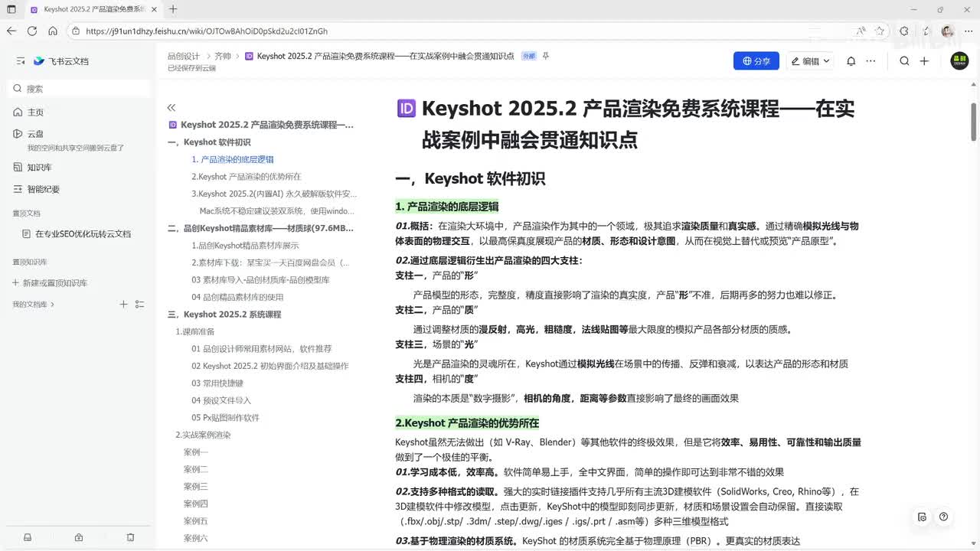Reload page with browser refresh icon
Viewport: 980px width, 551px height.
[x=32, y=31]
